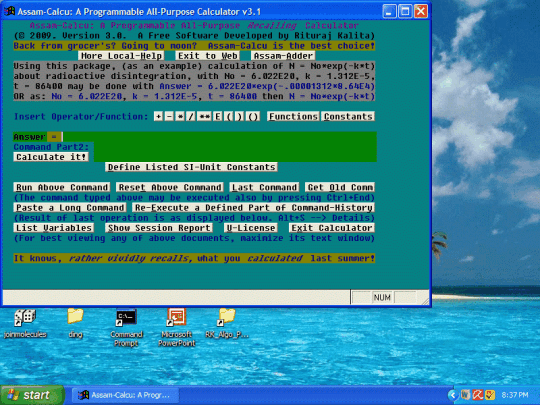Screen dimensions: 540x405
Task: Click Exit Calculator button
Action: [x=332, y=228]
